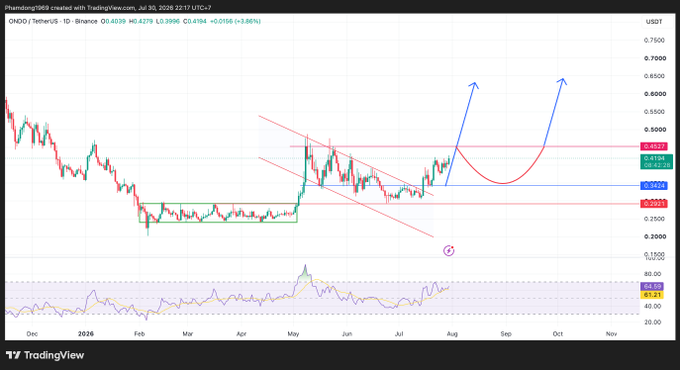Click the Oct label on time axis

click(x=558, y=334)
